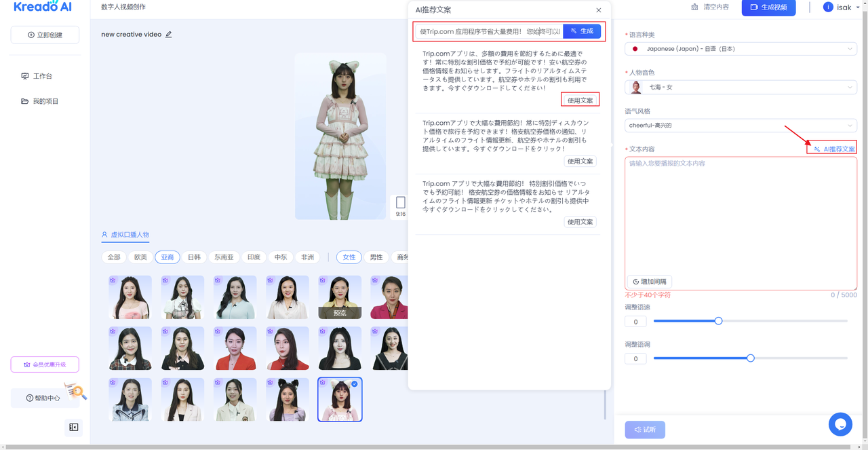Select the 印度 filter chip

(254, 257)
